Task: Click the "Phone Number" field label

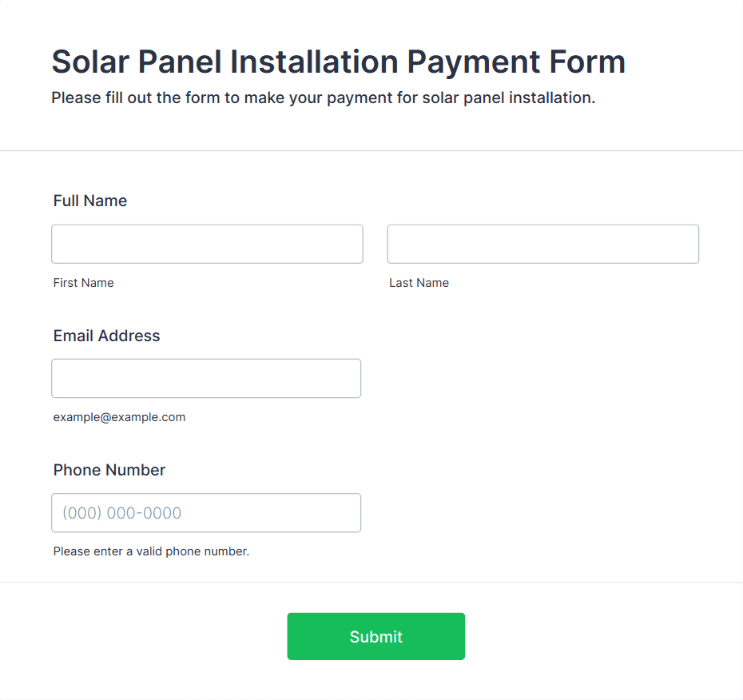Action: click(x=109, y=470)
